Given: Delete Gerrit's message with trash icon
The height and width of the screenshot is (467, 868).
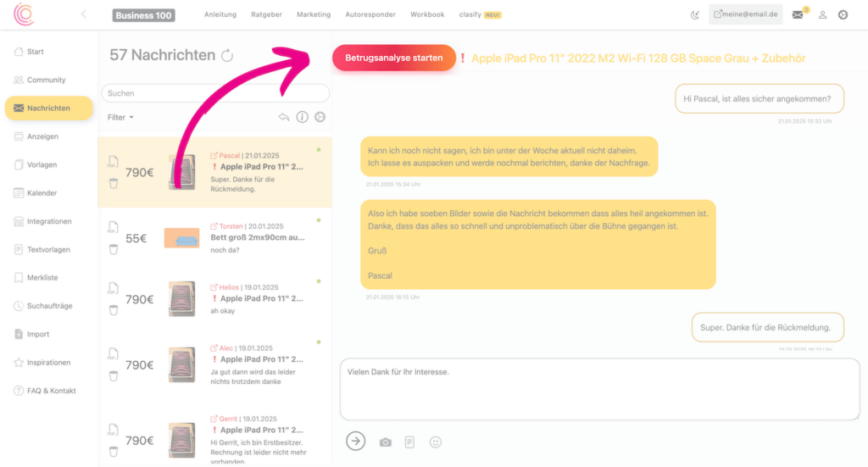Looking at the screenshot, I should pyautogui.click(x=114, y=452).
